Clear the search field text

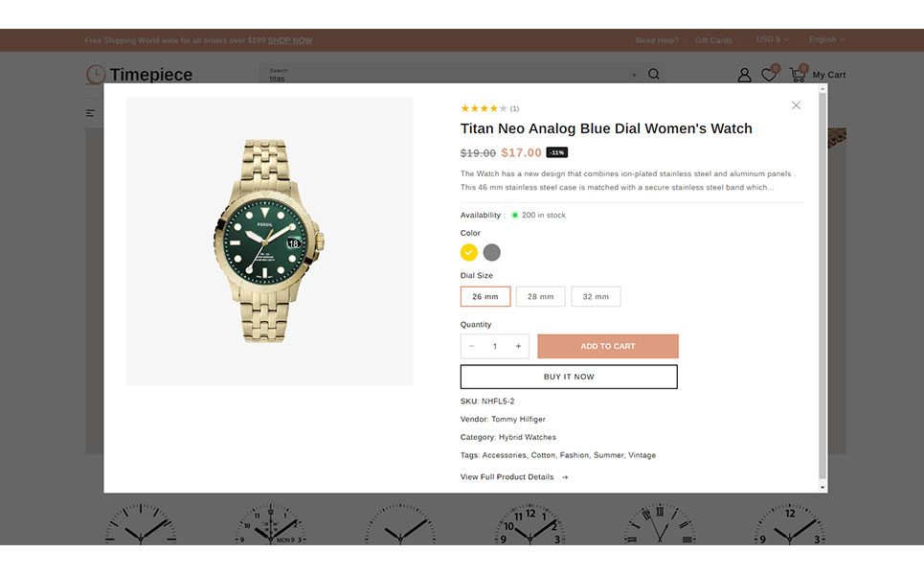click(x=634, y=75)
